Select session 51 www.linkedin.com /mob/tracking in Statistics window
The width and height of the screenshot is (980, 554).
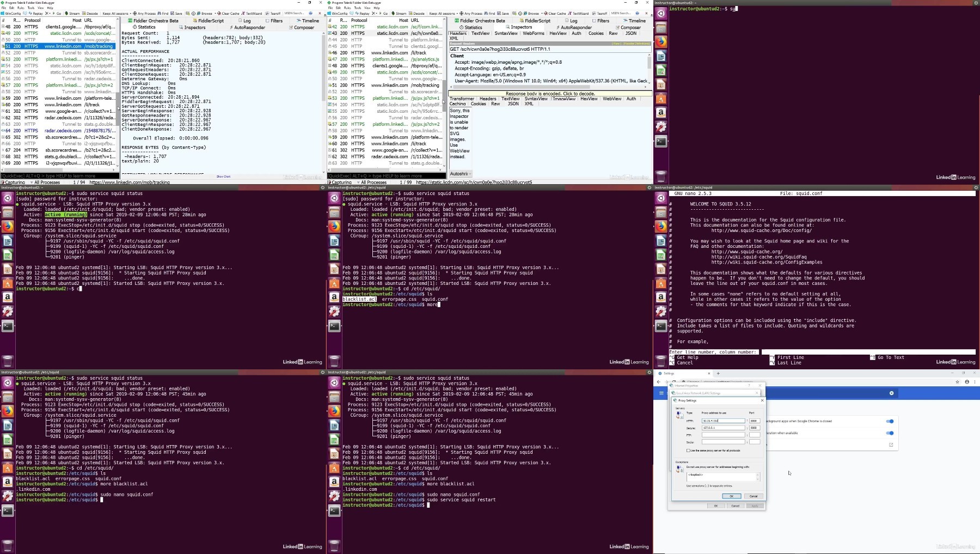[59, 46]
